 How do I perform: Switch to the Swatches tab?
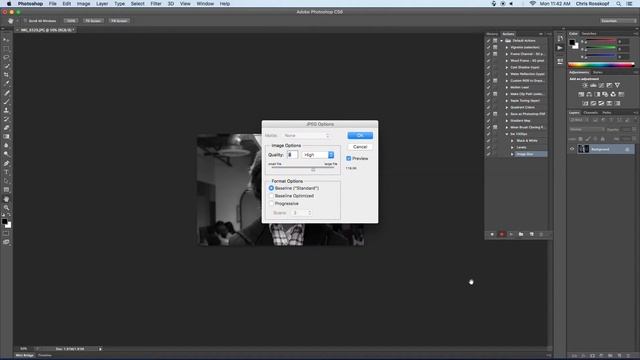tap(589, 34)
